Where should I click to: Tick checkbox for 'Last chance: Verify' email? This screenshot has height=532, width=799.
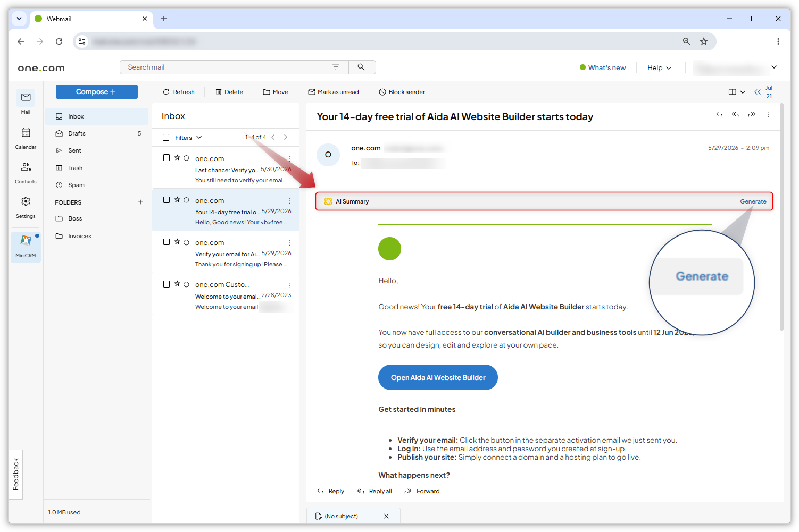pyautogui.click(x=167, y=158)
